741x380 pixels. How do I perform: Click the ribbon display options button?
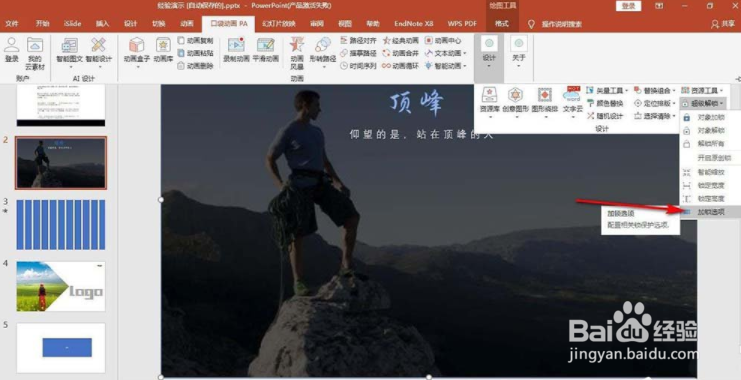tap(659, 6)
